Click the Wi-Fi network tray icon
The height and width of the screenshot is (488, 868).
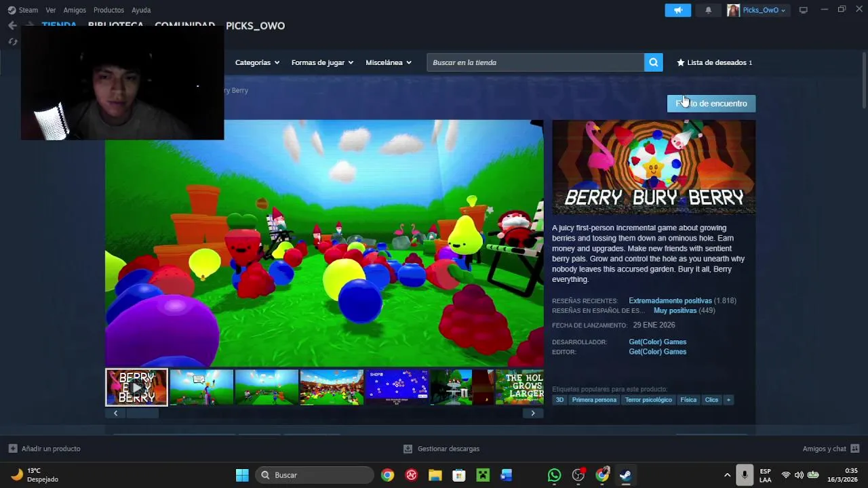pos(786,475)
